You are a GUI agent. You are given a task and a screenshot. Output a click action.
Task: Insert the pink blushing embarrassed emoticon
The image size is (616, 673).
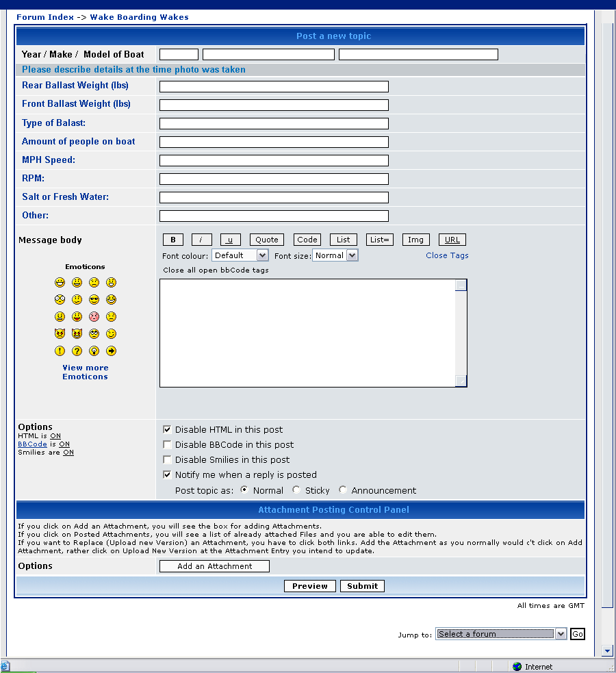(x=94, y=316)
